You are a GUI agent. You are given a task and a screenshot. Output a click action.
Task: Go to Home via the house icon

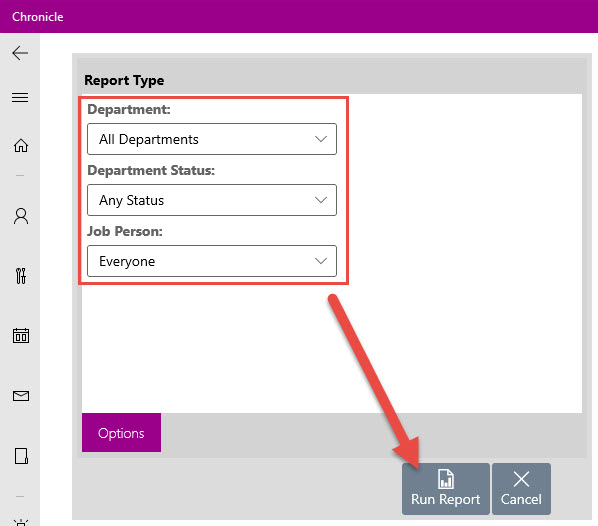point(21,145)
